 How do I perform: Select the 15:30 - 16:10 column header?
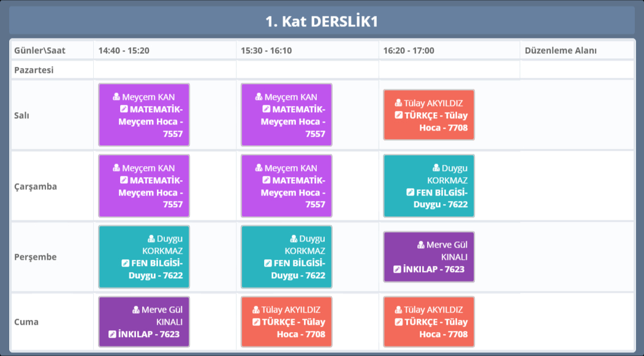(x=266, y=50)
